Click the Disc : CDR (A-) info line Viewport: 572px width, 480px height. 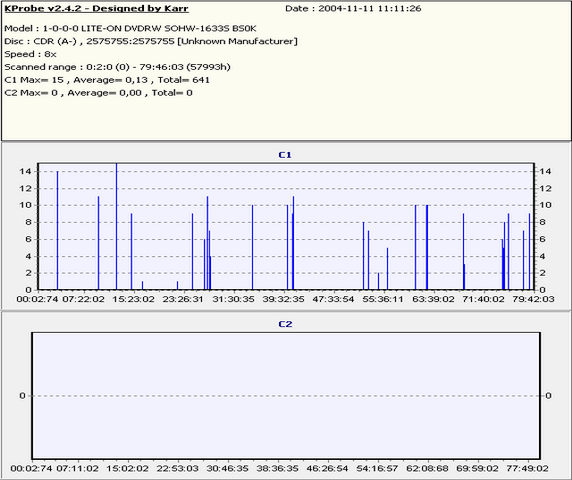[151, 41]
